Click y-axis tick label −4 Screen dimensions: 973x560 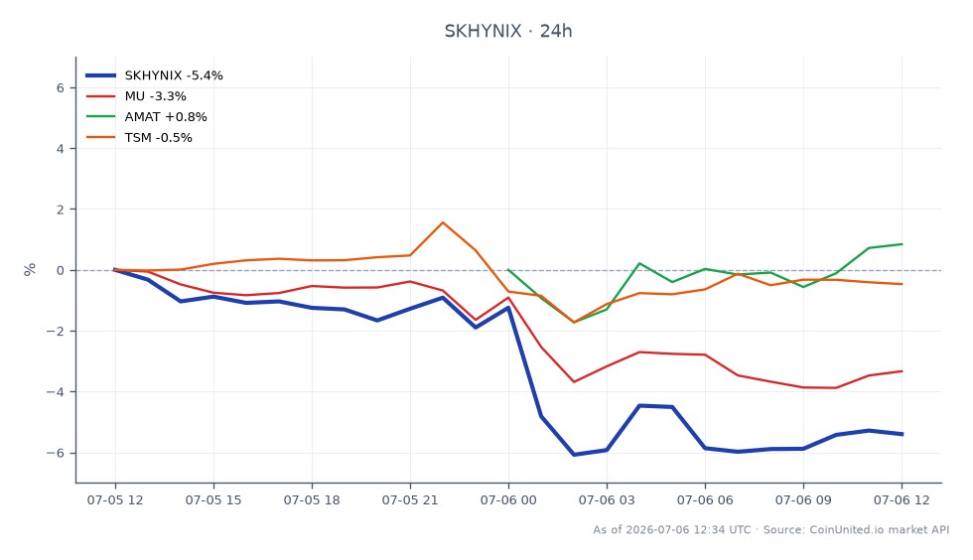coord(56,392)
